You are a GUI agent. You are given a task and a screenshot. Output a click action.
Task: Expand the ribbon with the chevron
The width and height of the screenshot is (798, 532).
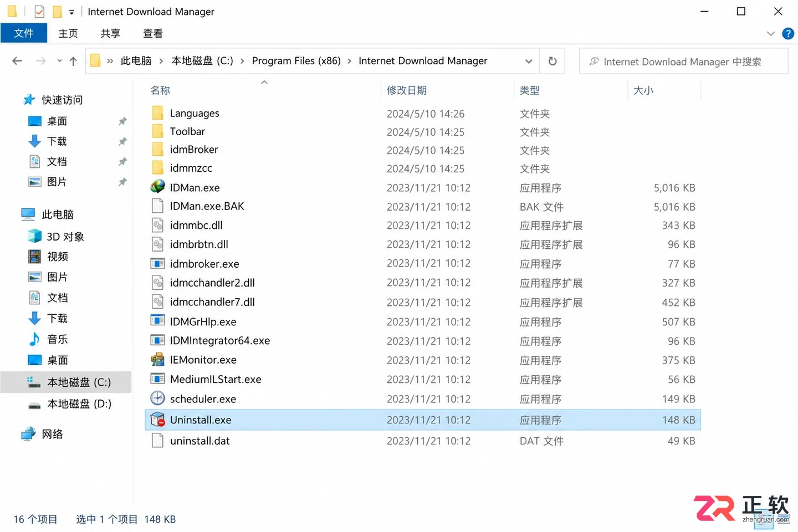click(x=770, y=34)
